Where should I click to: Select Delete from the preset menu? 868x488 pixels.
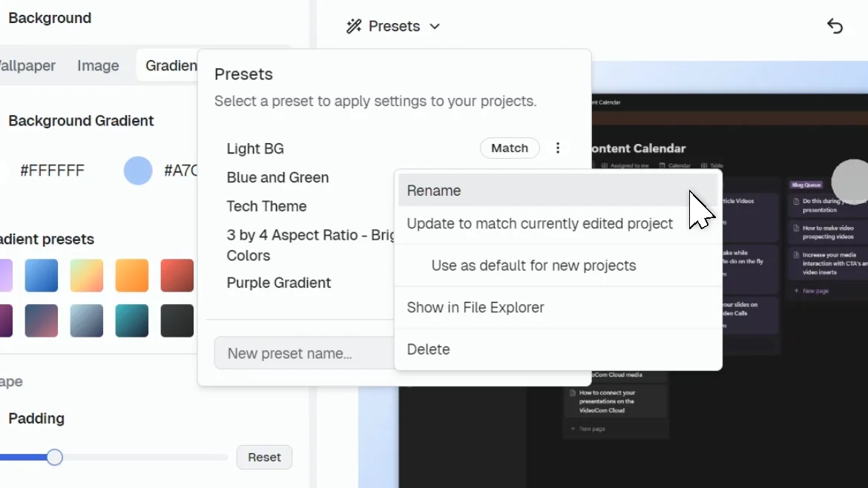click(428, 349)
